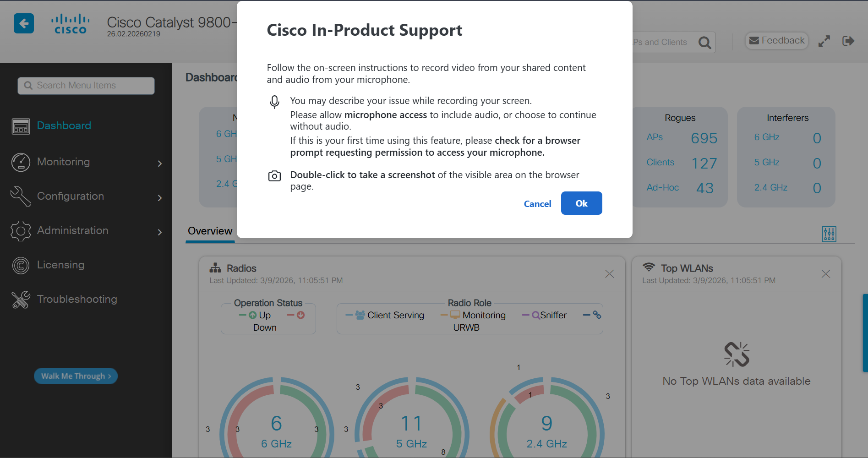Expand the Configuration menu chevron
The width and height of the screenshot is (868, 458).
pyautogui.click(x=160, y=198)
